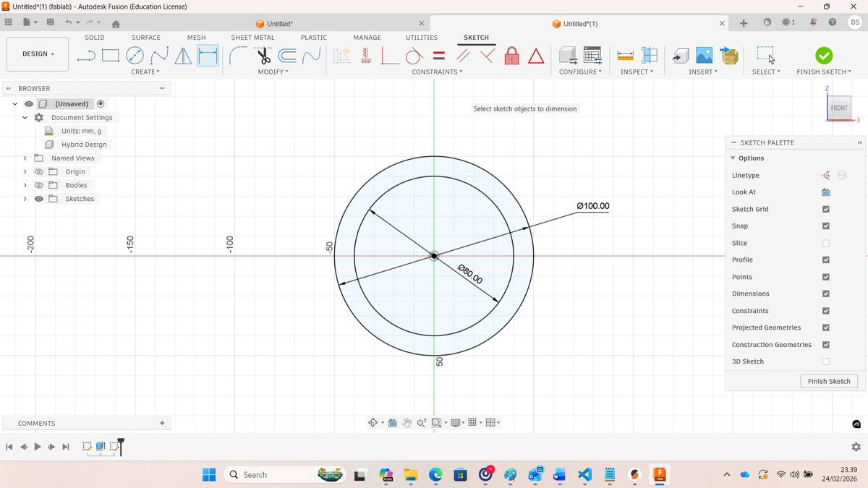The width and height of the screenshot is (868, 488).
Task: Open the notifications bell
Action: coord(813,22)
